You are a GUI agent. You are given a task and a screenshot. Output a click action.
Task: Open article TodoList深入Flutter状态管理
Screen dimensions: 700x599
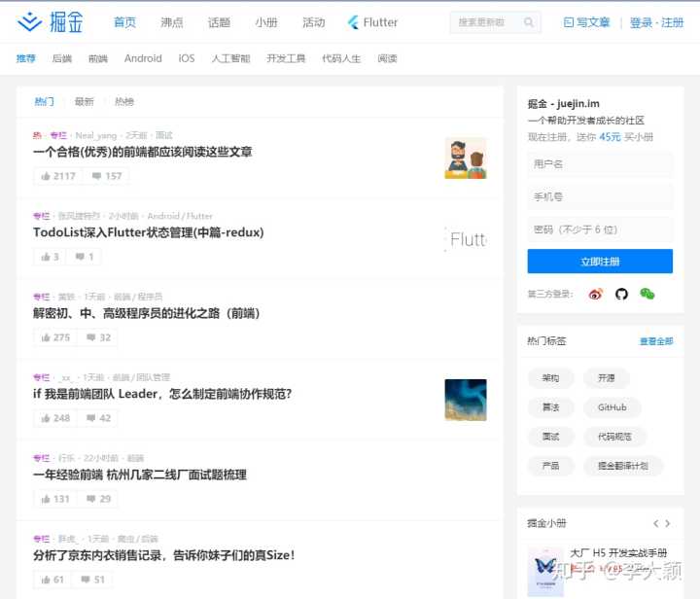[148, 232]
